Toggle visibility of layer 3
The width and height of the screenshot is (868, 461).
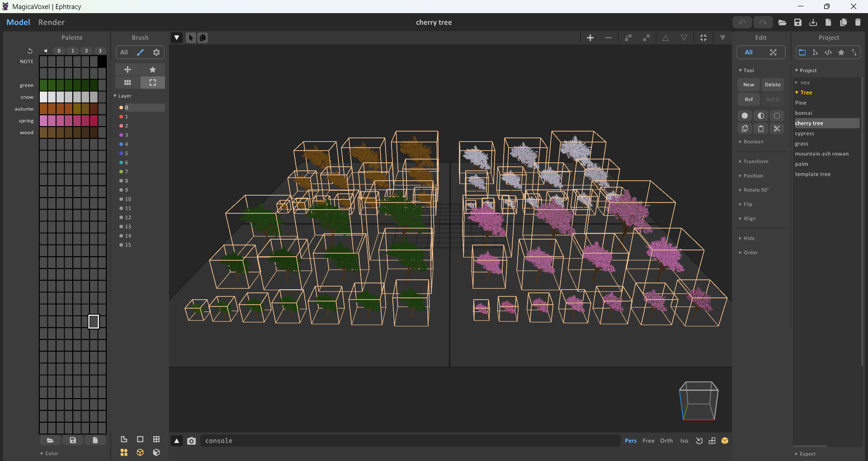[122, 135]
